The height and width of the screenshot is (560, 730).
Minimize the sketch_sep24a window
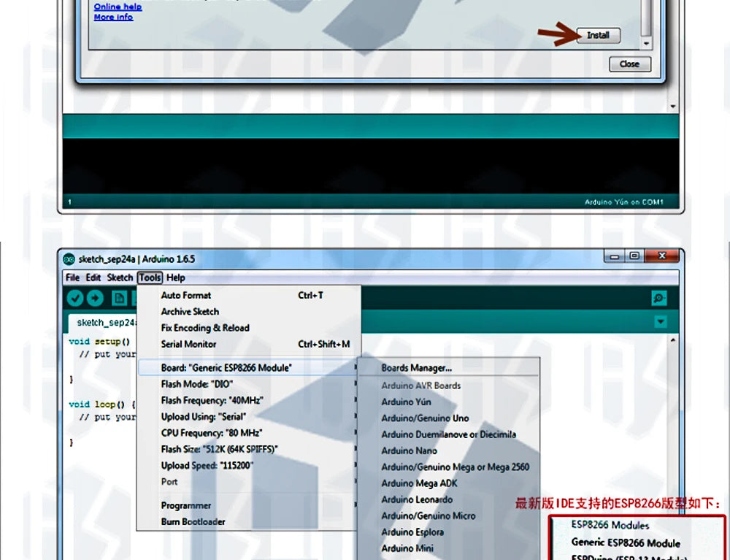(615, 256)
